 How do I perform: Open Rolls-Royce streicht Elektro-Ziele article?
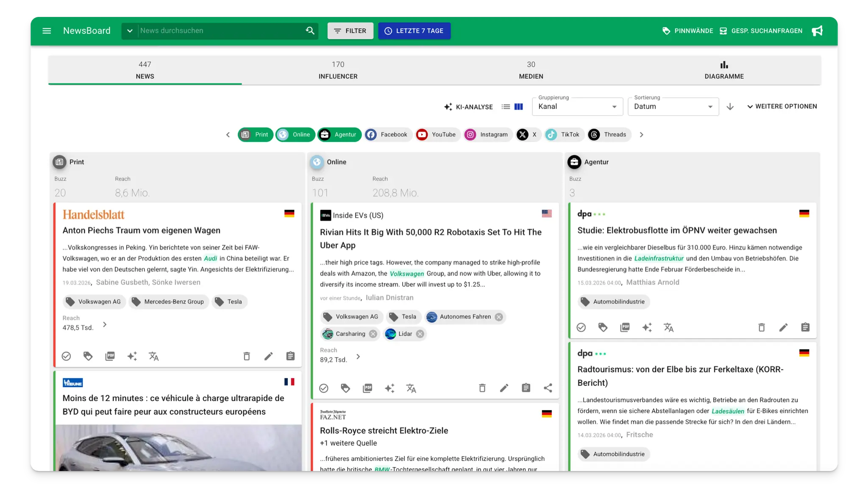[x=384, y=430]
